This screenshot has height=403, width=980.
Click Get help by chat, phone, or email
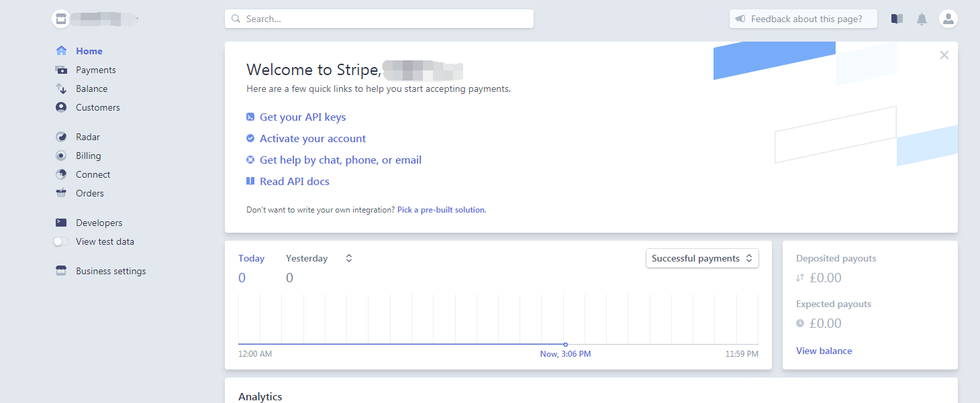340,160
